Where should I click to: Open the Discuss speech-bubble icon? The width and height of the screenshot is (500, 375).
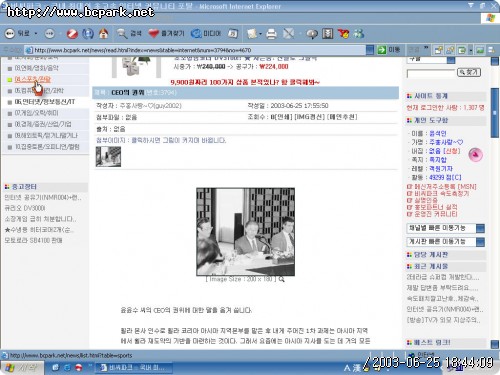click(312, 33)
